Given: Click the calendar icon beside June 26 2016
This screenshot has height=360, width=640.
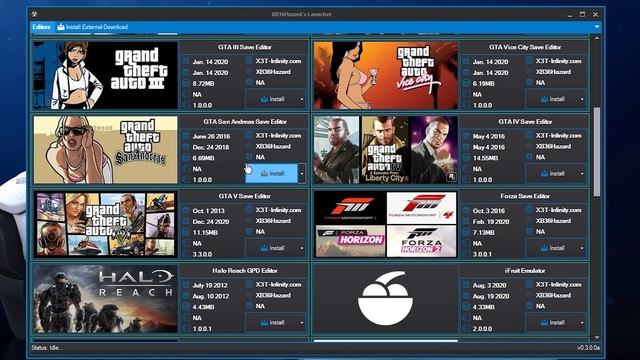Looking at the screenshot, I should pyautogui.click(x=186, y=136).
